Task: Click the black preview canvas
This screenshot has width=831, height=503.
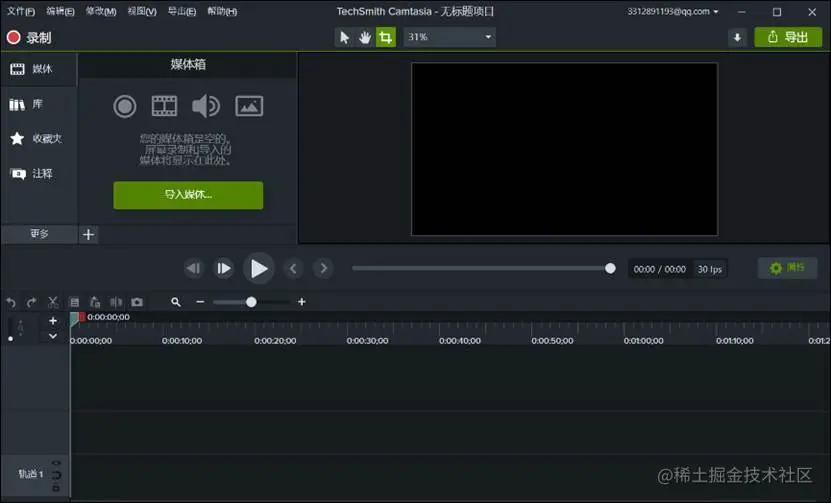Action: (564, 149)
